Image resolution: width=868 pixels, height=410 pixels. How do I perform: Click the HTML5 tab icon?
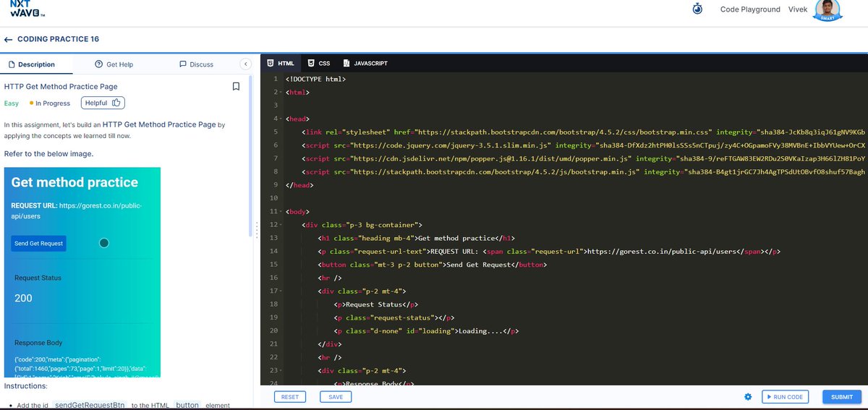point(271,64)
